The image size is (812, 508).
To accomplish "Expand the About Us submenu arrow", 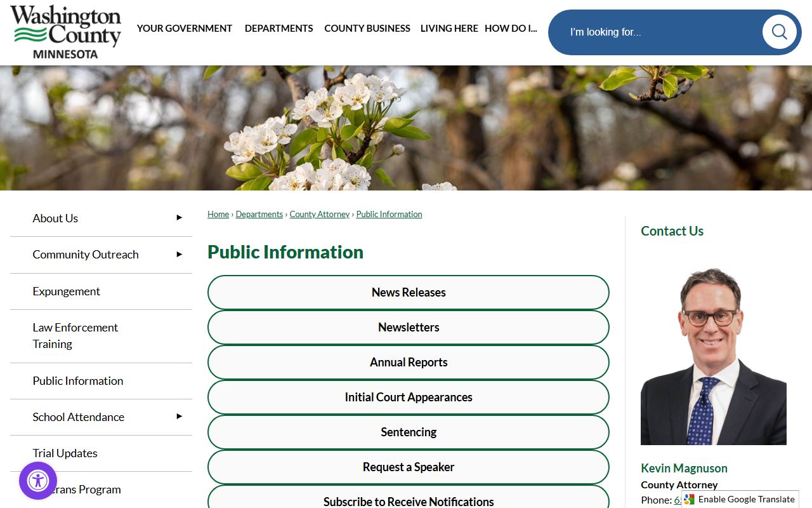I will pyautogui.click(x=179, y=218).
